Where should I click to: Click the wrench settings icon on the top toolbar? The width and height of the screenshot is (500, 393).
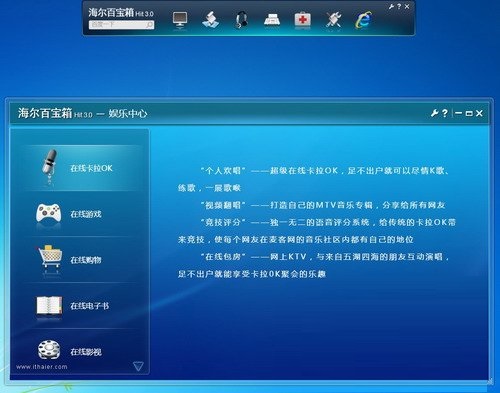pyautogui.click(x=391, y=6)
